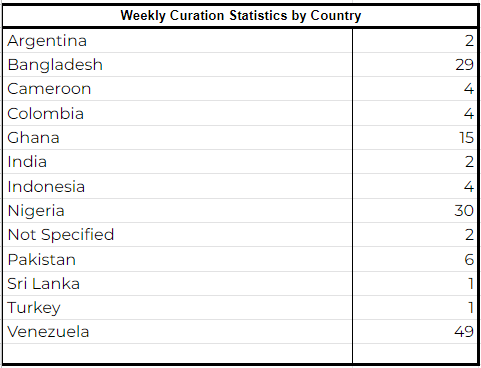
Task: Click the Not Specified cell
Action: coord(178,235)
